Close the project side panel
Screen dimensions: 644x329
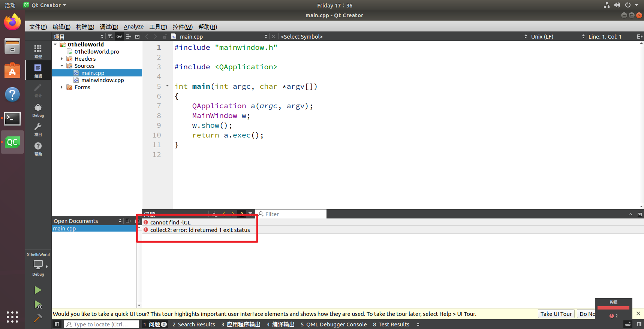137,36
